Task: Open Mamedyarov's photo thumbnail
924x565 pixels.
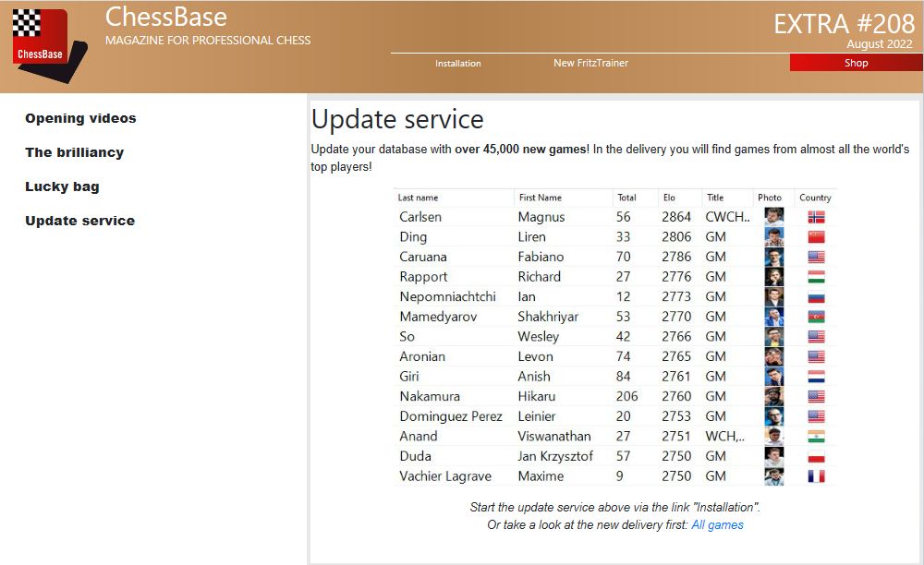Action: tap(773, 317)
